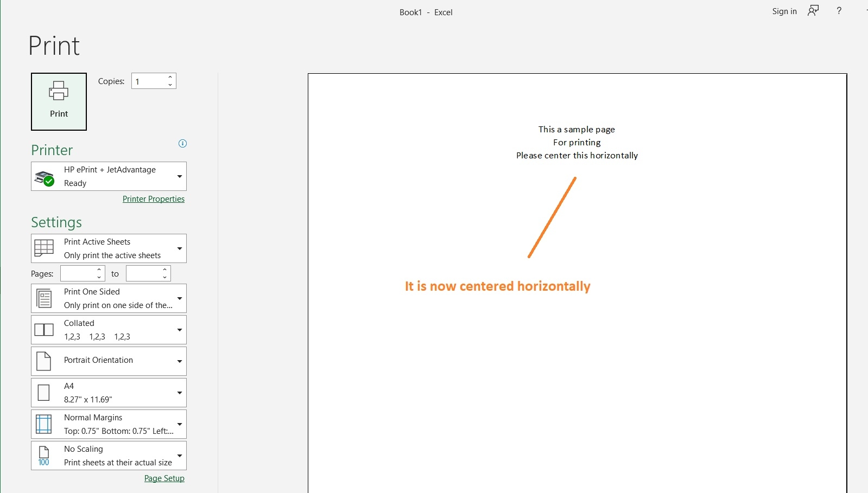Viewport: 868px width, 493px height.
Task: Click the Pages 'to' end field
Action: click(143, 274)
